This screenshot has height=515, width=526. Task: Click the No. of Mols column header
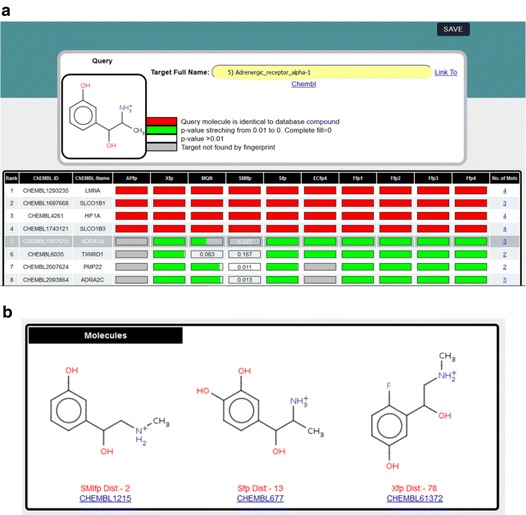click(505, 178)
